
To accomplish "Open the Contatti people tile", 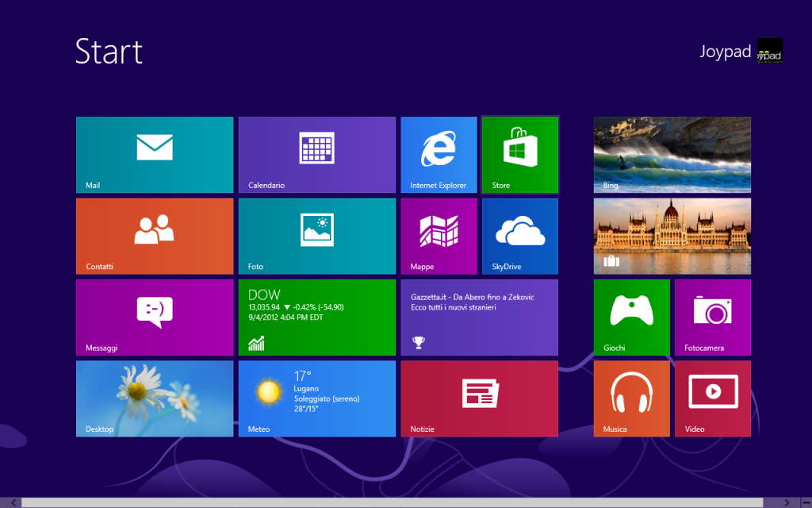I will [x=155, y=236].
